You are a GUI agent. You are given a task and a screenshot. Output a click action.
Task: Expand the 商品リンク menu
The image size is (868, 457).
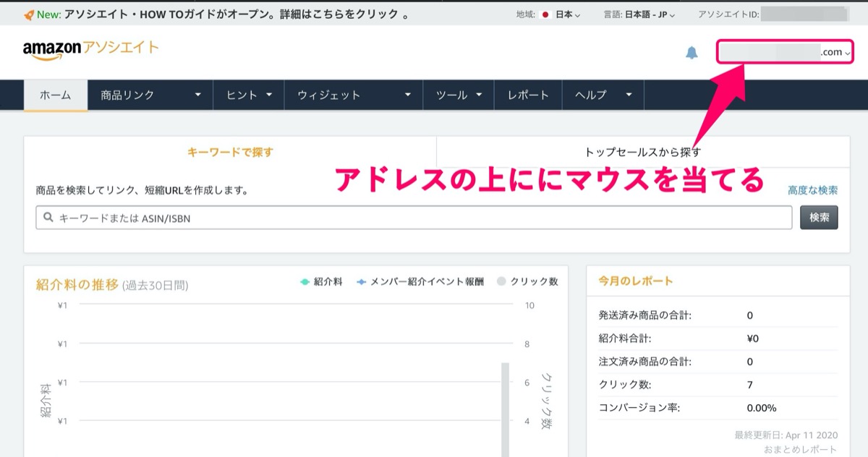(x=150, y=95)
